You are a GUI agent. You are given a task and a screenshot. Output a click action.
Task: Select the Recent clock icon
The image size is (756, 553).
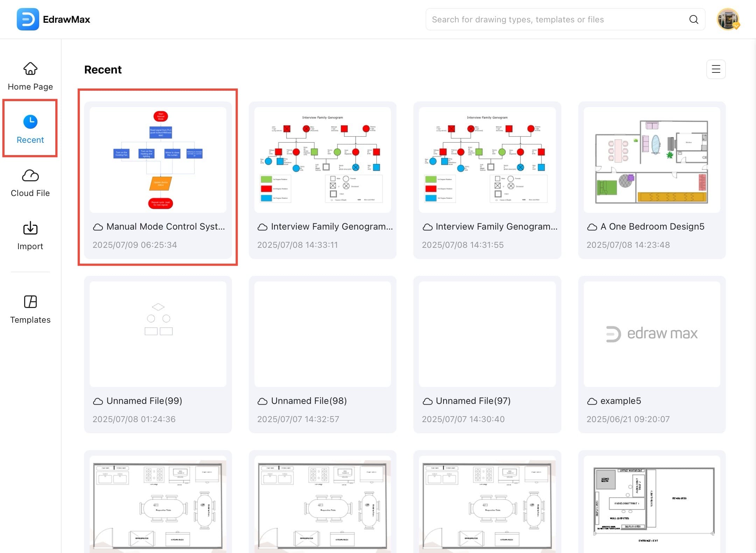[x=30, y=122]
